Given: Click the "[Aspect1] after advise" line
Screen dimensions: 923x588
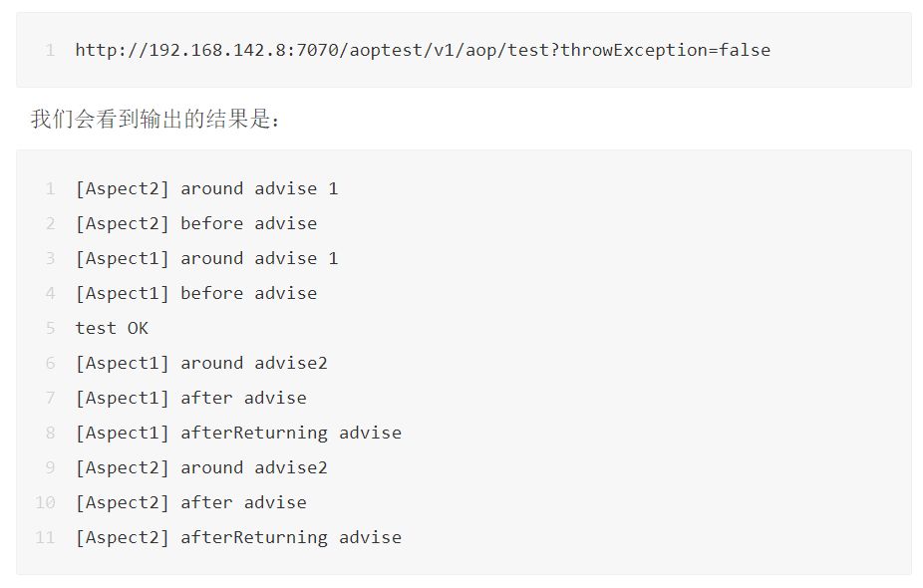Looking at the screenshot, I should point(190,398).
